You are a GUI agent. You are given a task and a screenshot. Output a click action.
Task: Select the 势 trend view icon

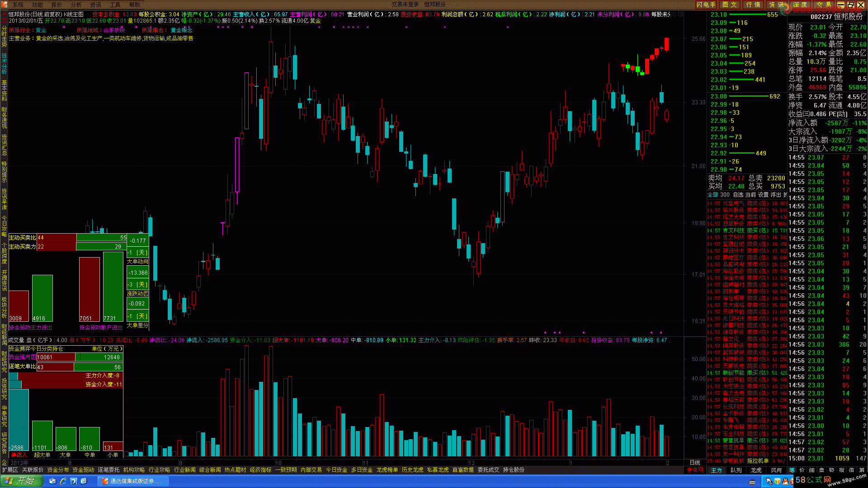[x=831, y=470]
